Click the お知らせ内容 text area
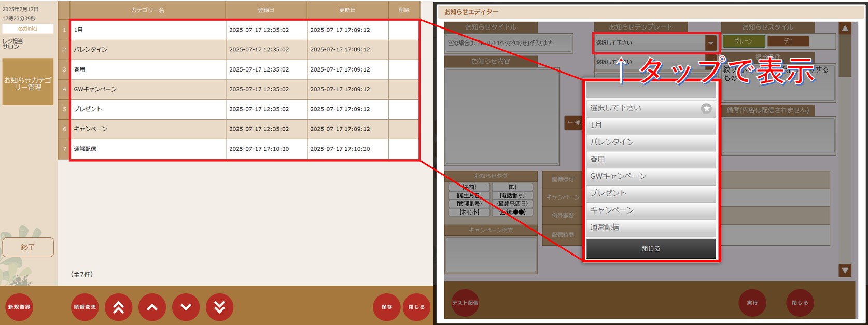Screen dimensions: 868x325 point(502,117)
